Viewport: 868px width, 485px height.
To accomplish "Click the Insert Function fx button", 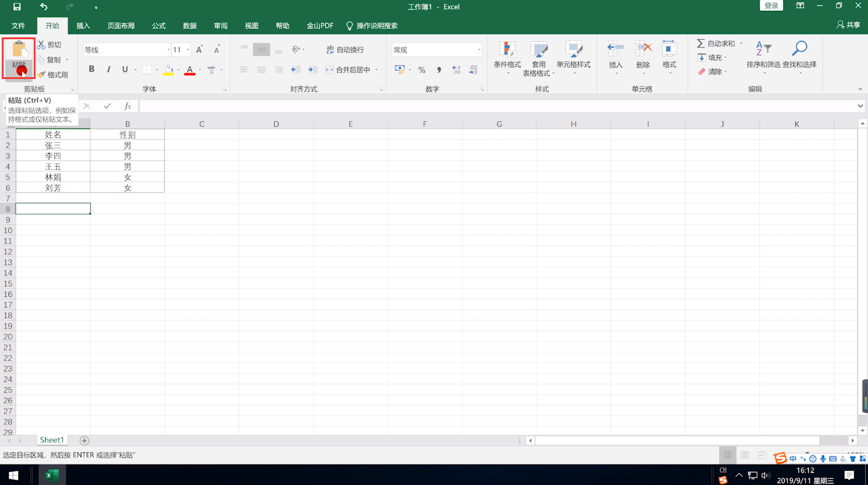I will [x=128, y=106].
